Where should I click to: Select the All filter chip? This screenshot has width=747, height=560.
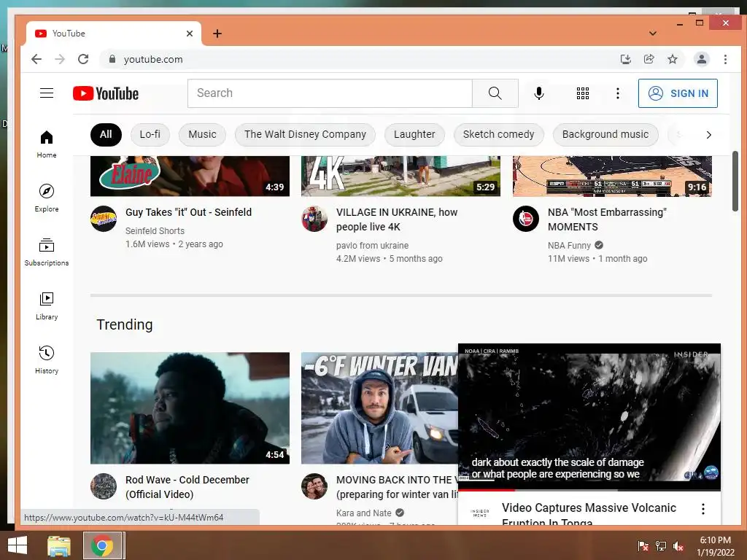106,134
